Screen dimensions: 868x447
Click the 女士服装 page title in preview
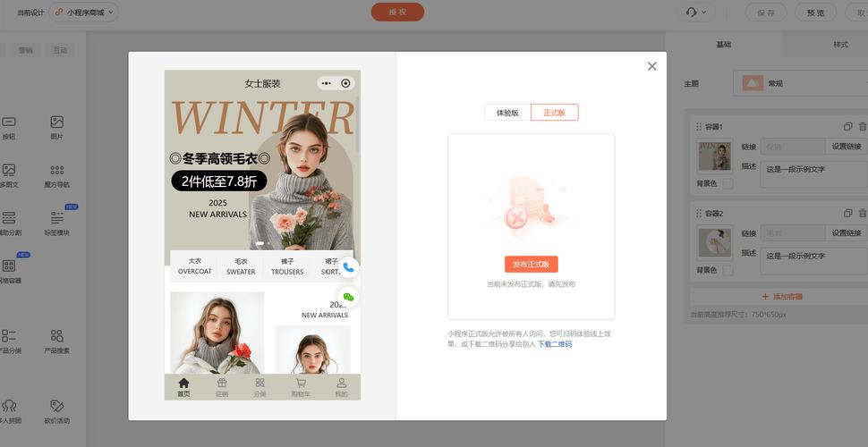tap(262, 83)
